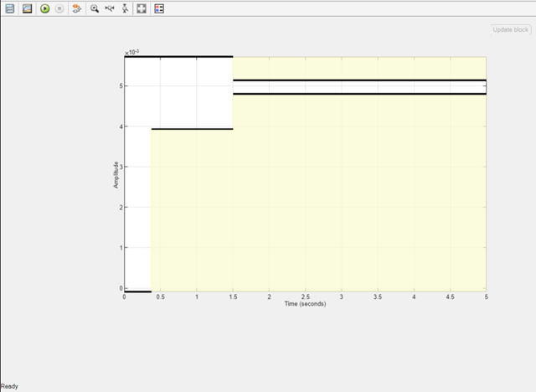Activate the Zoom In magnifier tool

[95, 8]
